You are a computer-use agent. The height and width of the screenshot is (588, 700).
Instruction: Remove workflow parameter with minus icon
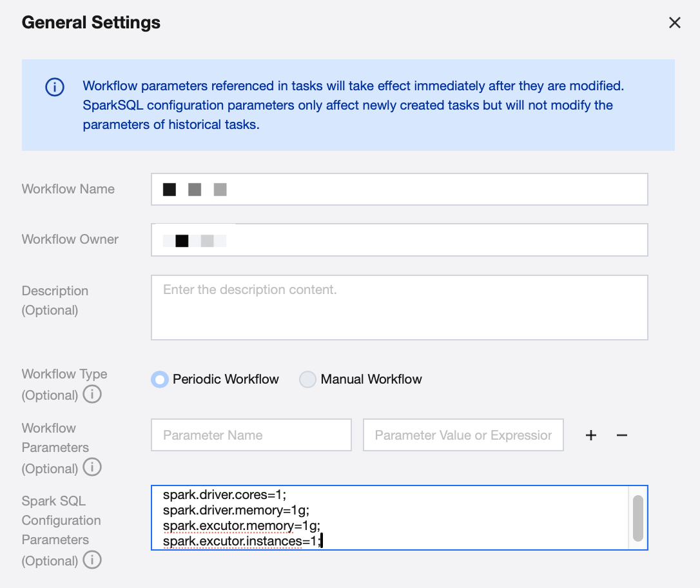pyautogui.click(x=621, y=435)
